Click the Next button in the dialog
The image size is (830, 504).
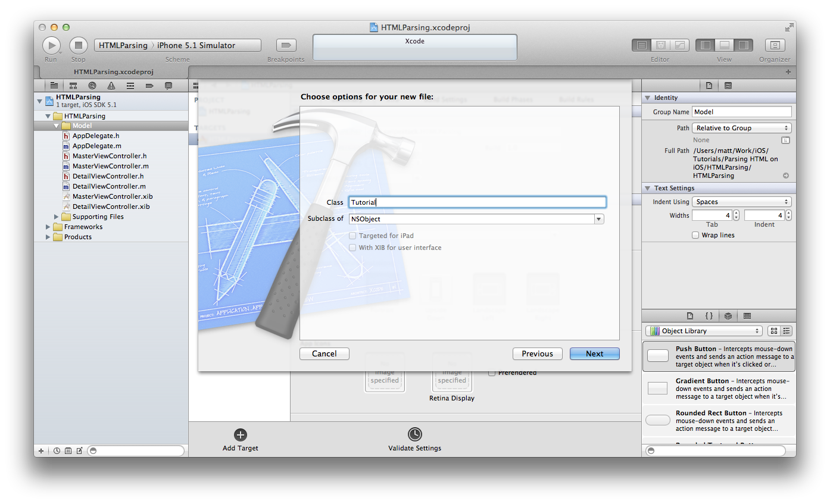594,353
